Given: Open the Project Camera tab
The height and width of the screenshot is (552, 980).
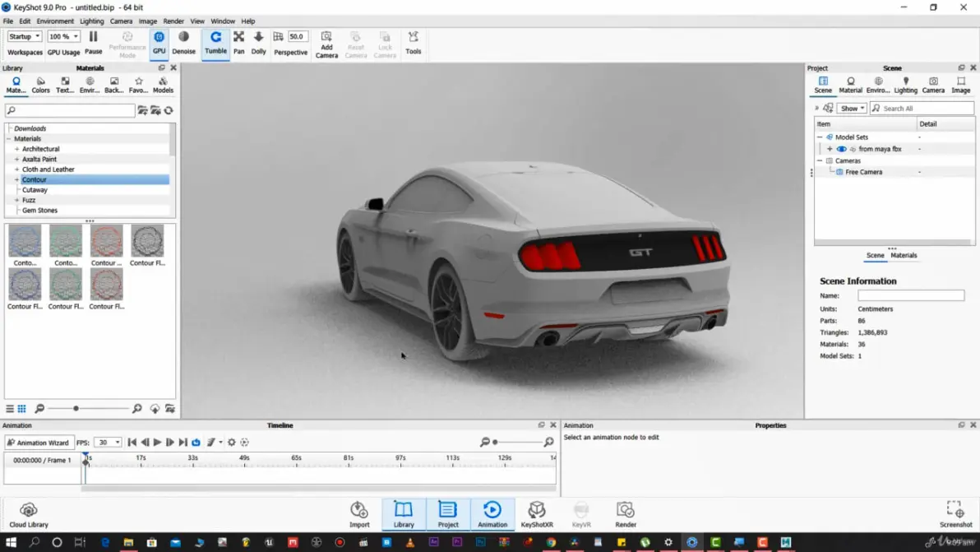Looking at the screenshot, I should tap(933, 85).
